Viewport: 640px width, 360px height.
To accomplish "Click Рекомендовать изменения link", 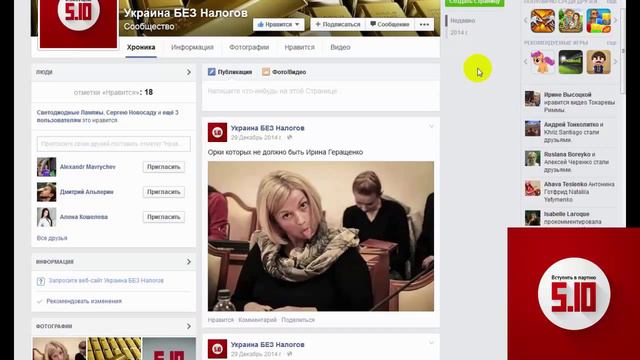I will point(84,301).
